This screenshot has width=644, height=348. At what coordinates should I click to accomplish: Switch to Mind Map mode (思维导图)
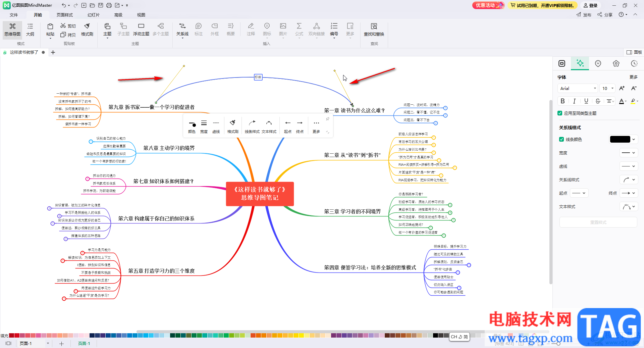pos(12,30)
